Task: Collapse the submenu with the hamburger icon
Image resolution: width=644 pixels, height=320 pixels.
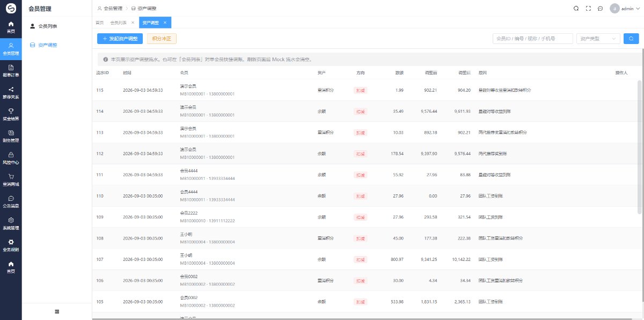Action: coord(57,311)
